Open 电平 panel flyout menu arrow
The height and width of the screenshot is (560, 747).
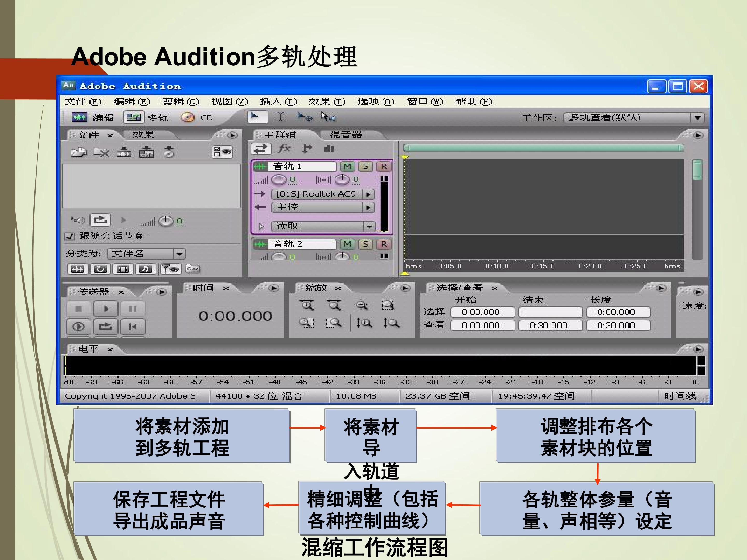698,349
